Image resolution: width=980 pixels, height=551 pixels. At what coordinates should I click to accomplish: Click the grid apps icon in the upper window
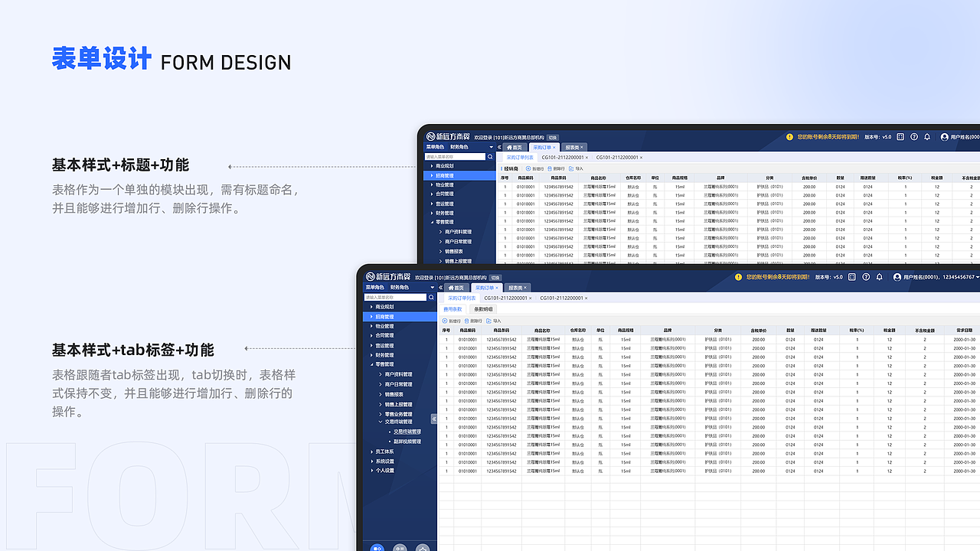[x=900, y=137]
